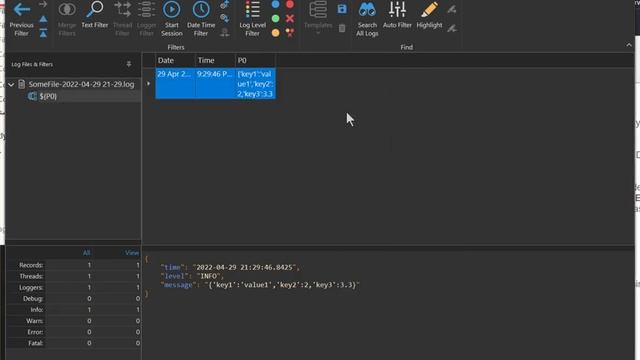The height and width of the screenshot is (360, 640).
Task: Click the multi-dot log level icon below red X
Action: pyautogui.click(x=290, y=33)
